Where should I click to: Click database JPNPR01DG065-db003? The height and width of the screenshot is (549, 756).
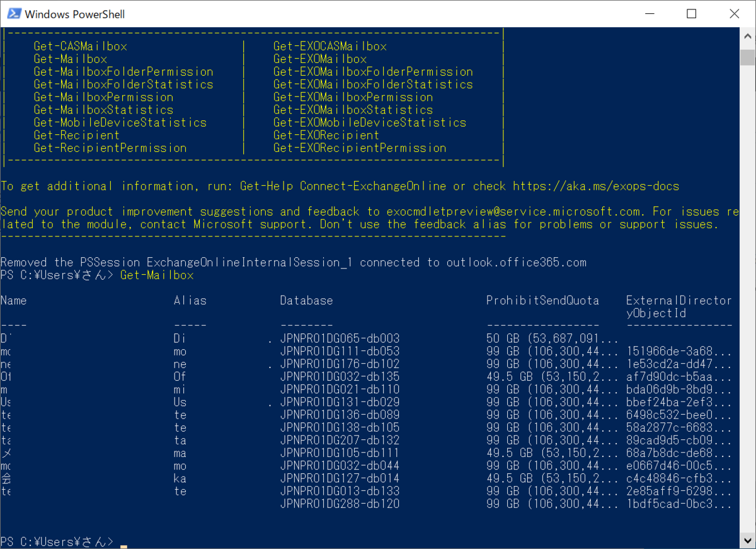click(x=340, y=338)
